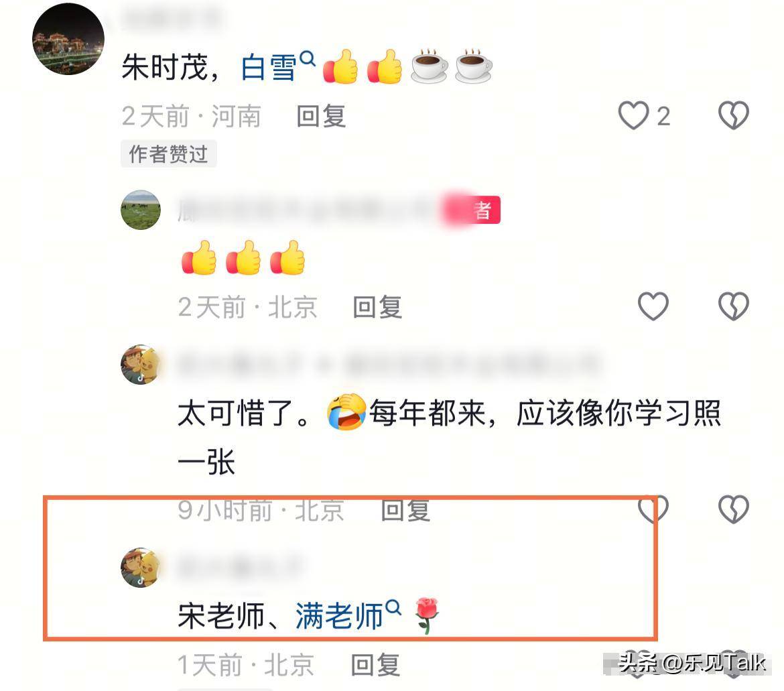Tap broken heart on 太可惜了 comment
This screenshot has height=691, width=784.
click(734, 509)
